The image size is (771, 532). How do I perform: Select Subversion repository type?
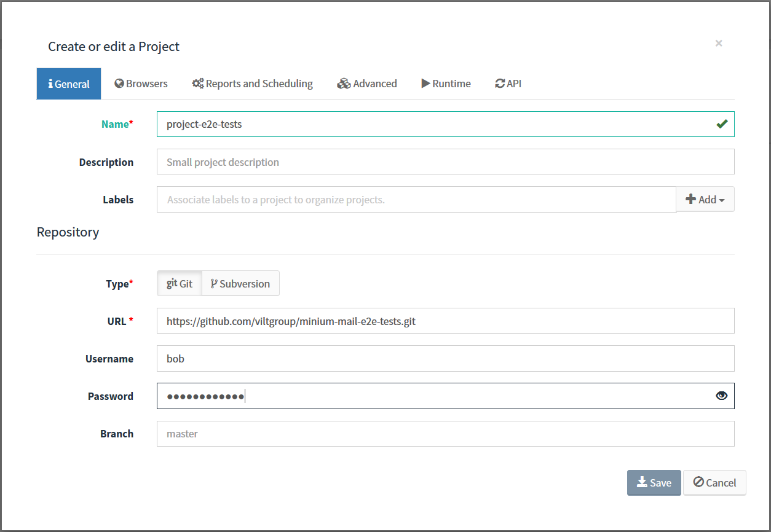[x=240, y=283]
